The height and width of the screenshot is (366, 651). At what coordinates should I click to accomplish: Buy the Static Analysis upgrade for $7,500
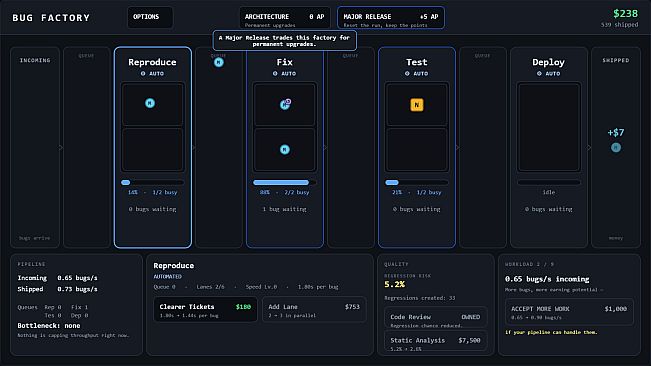(435, 341)
